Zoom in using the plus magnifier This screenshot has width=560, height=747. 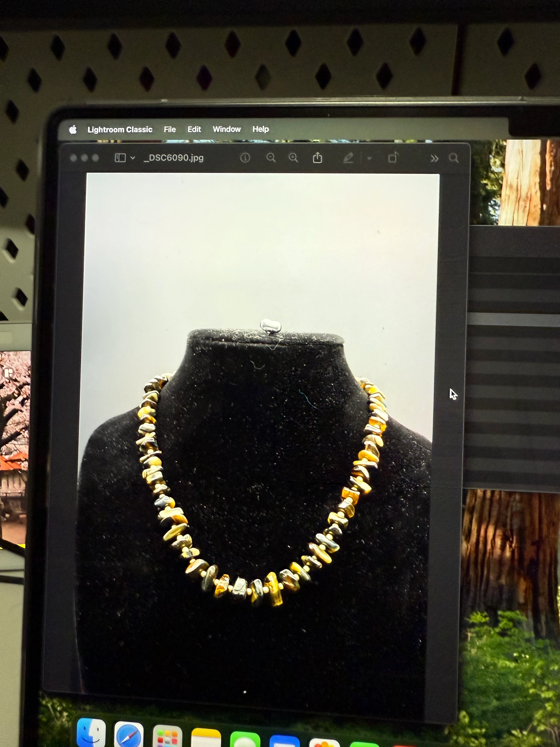293,158
